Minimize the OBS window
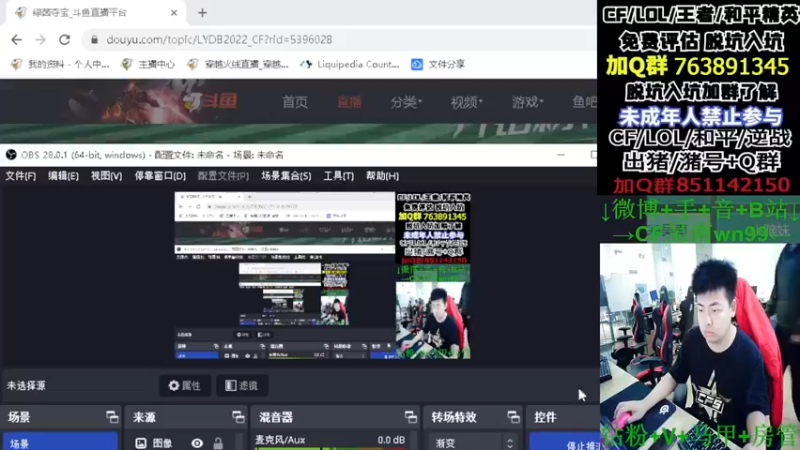 [x=561, y=155]
